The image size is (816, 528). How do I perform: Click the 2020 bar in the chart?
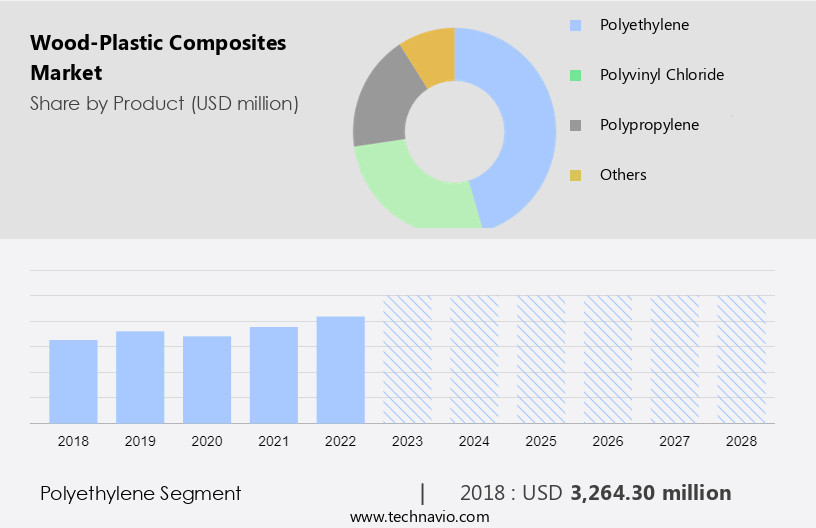point(207,380)
